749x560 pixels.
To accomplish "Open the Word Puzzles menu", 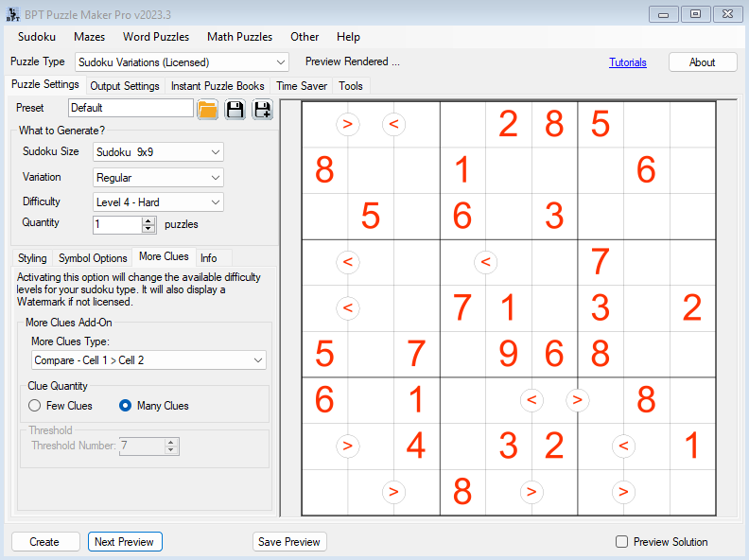I will (156, 37).
